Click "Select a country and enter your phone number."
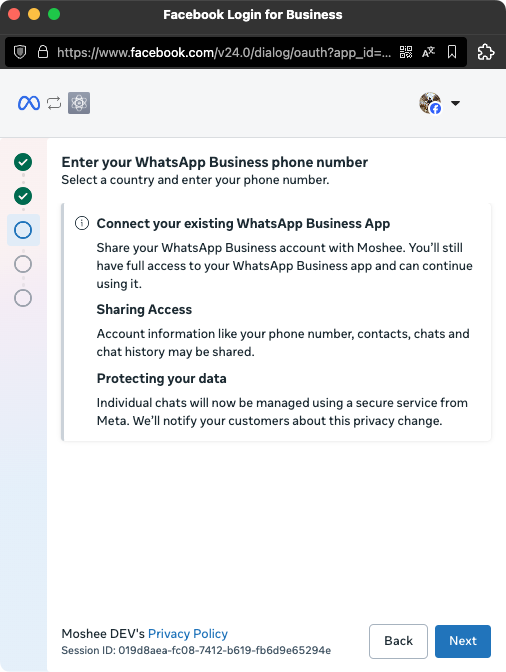 pos(195,180)
